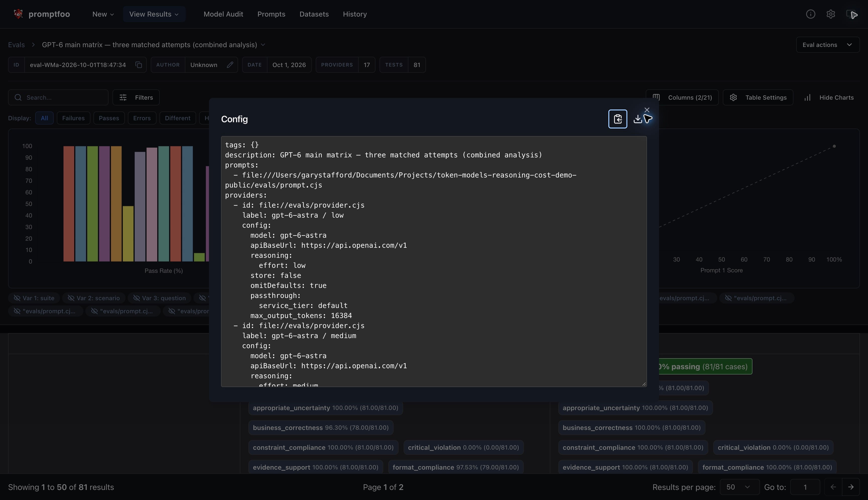This screenshot has height=500, width=868.
Task: Enable the Errors display filter
Action: tap(142, 118)
